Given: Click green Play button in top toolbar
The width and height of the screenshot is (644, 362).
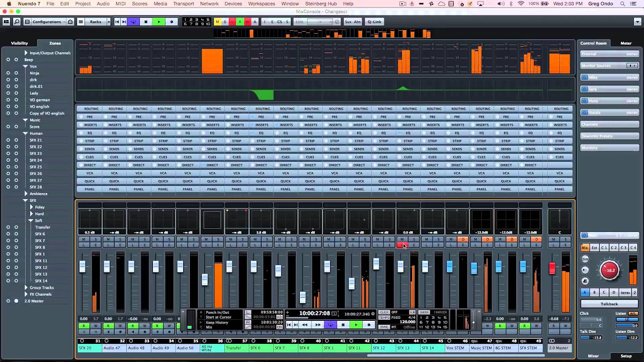Looking at the screenshot, I should pyautogui.click(x=159, y=22).
